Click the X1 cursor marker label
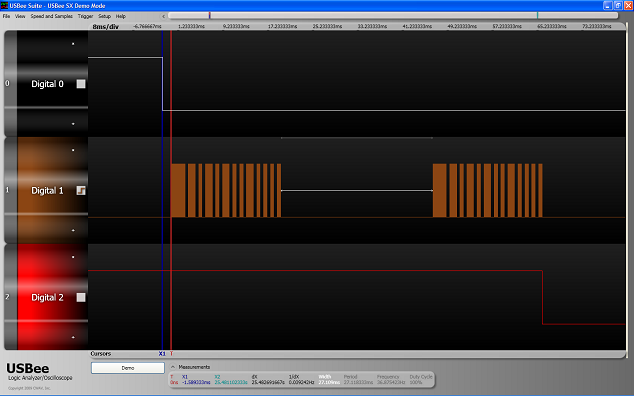The width and height of the screenshot is (634, 396). [x=162, y=354]
